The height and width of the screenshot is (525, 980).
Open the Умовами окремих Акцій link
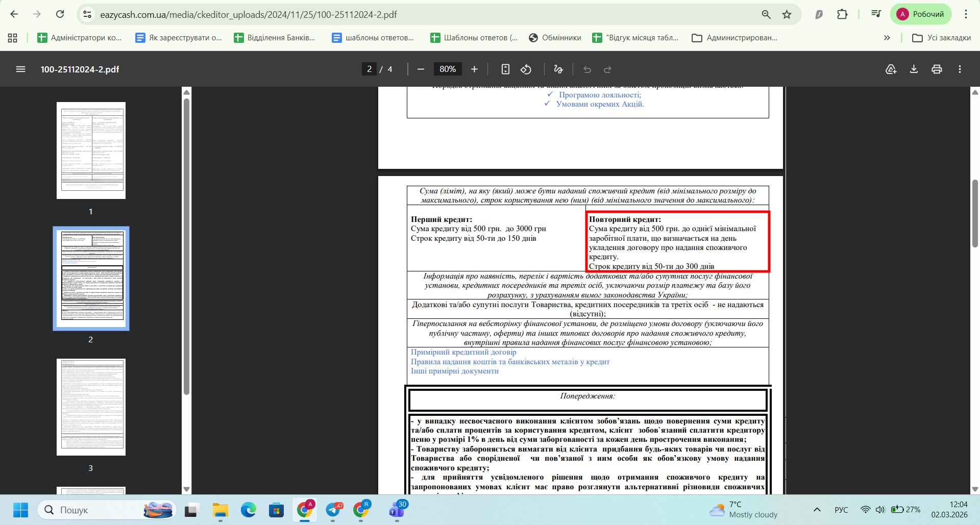pos(600,104)
